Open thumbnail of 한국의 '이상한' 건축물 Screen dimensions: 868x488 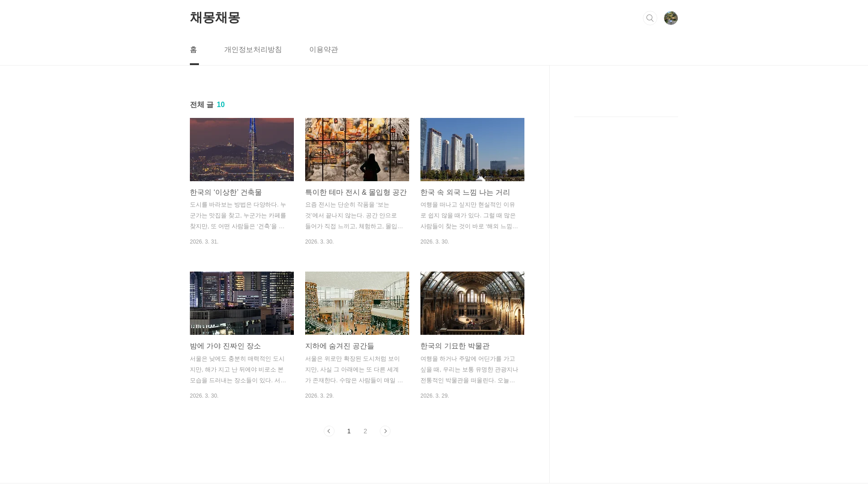242,150
